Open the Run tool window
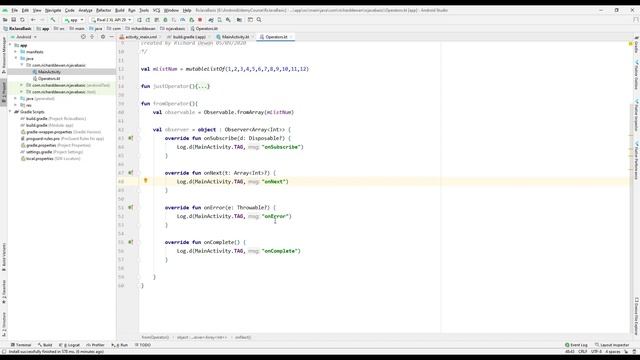This screenshot has height=360, width=640. coord(120,345)
